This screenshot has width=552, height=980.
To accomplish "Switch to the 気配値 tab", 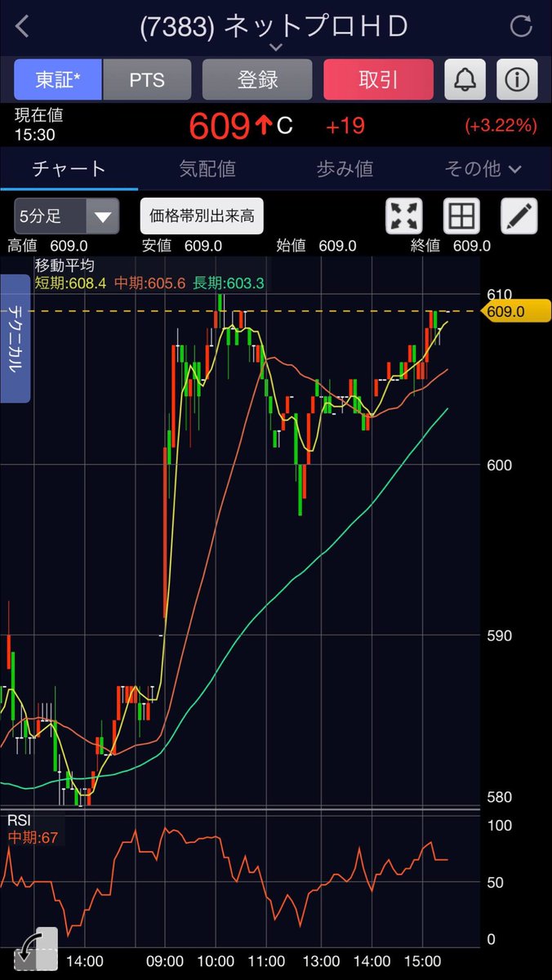I will [207, 169].
